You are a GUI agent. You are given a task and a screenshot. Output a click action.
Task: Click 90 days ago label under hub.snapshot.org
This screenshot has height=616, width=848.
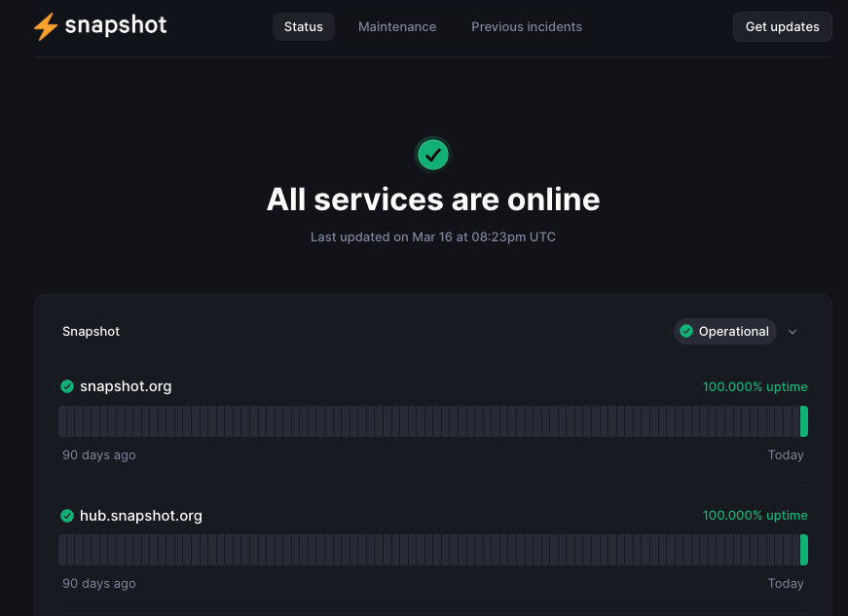coord(99,584)
